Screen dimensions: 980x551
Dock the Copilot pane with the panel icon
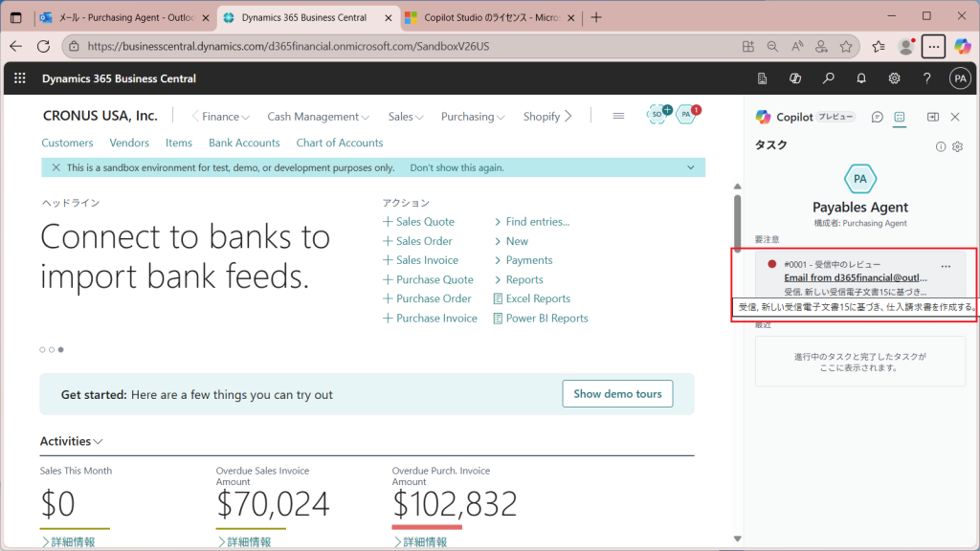point(932,117)
